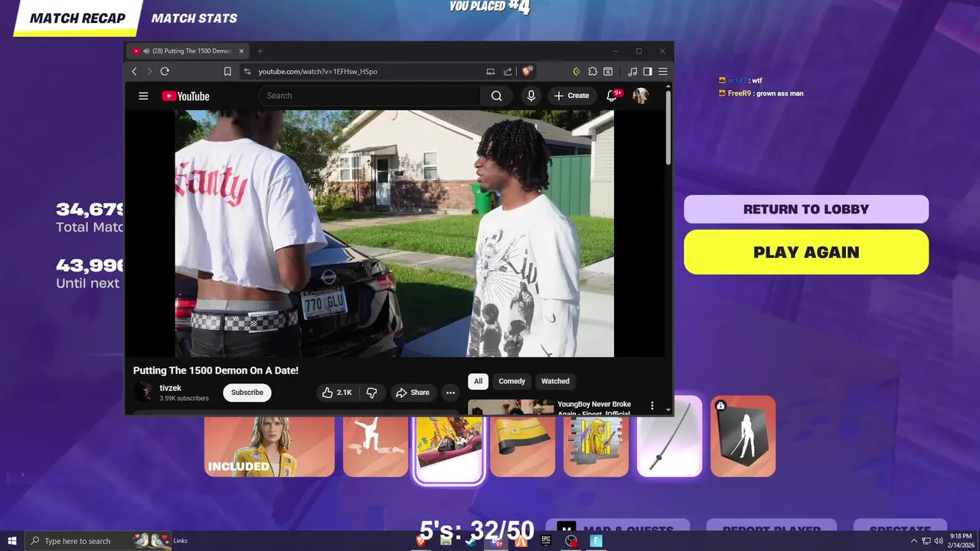Select the 'Watched' filter chip
Image resolution: width=980 pixels, height=551 pixels.
[555, 381]
